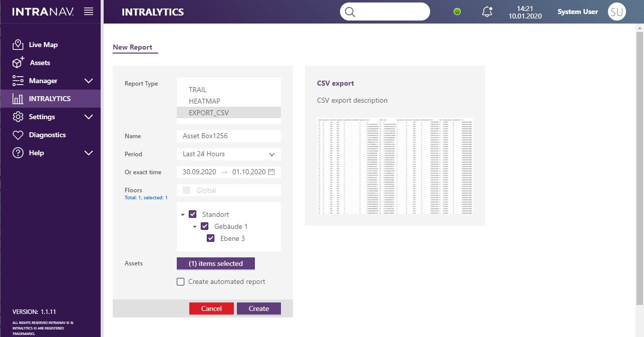
Task: Click the Cancel button
Action: click(211, 308)
